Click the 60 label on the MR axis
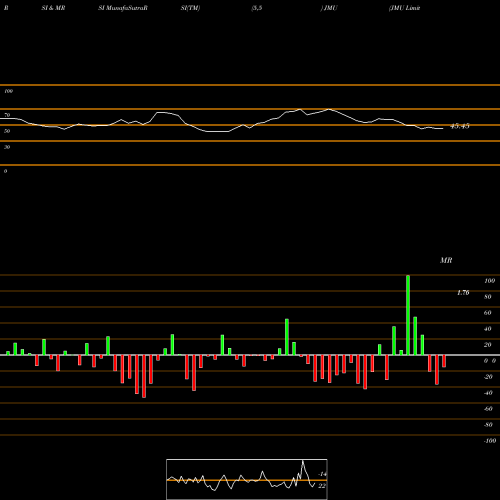 point(488,313)
